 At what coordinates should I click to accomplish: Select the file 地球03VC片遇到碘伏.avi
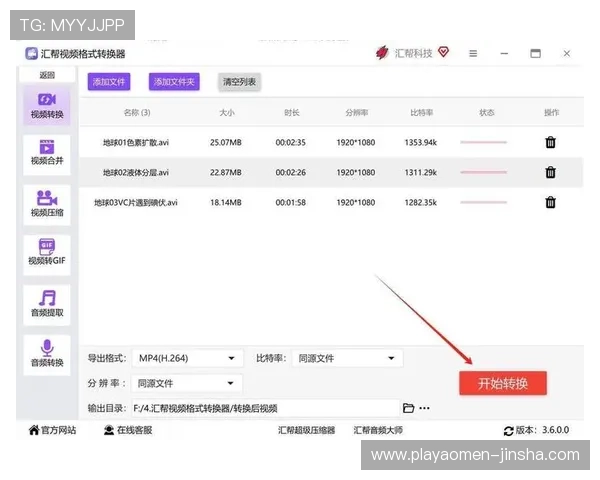pos(135,202)
